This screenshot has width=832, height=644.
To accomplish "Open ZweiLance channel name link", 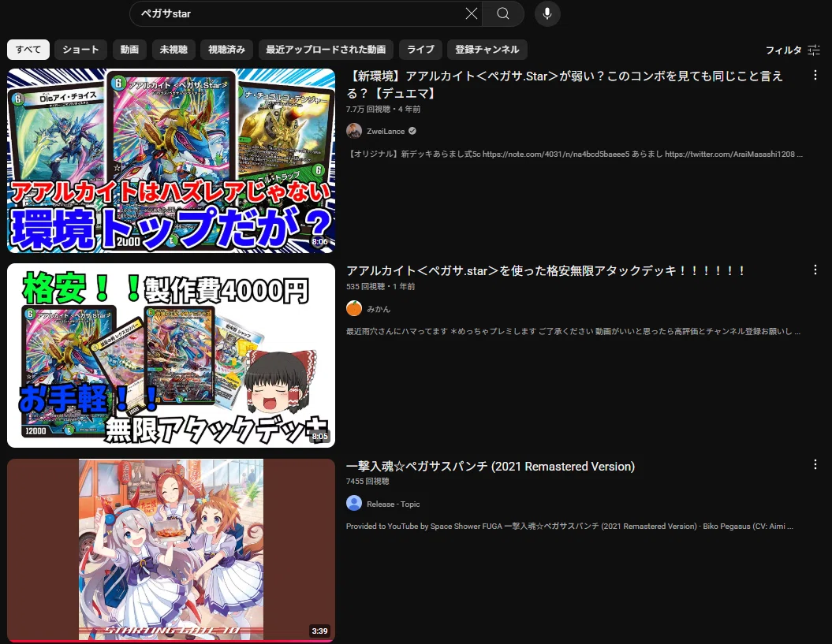I will click(x=386, y=131).
